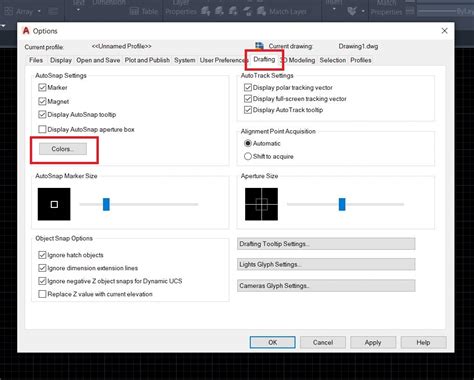This screenshot has height=380, width=474.
Task: Select Shift to acquire option
Action: pos(248,156)
